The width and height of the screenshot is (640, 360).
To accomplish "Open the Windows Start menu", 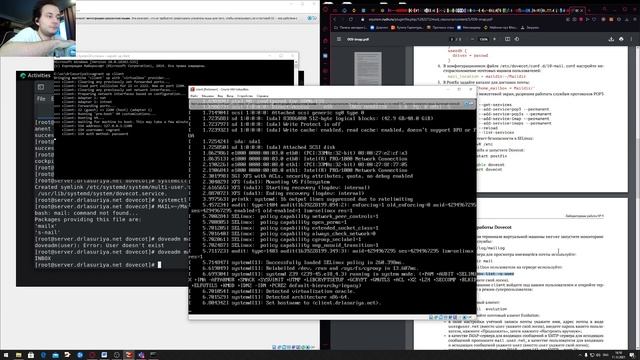I will (x=6, y=355).
